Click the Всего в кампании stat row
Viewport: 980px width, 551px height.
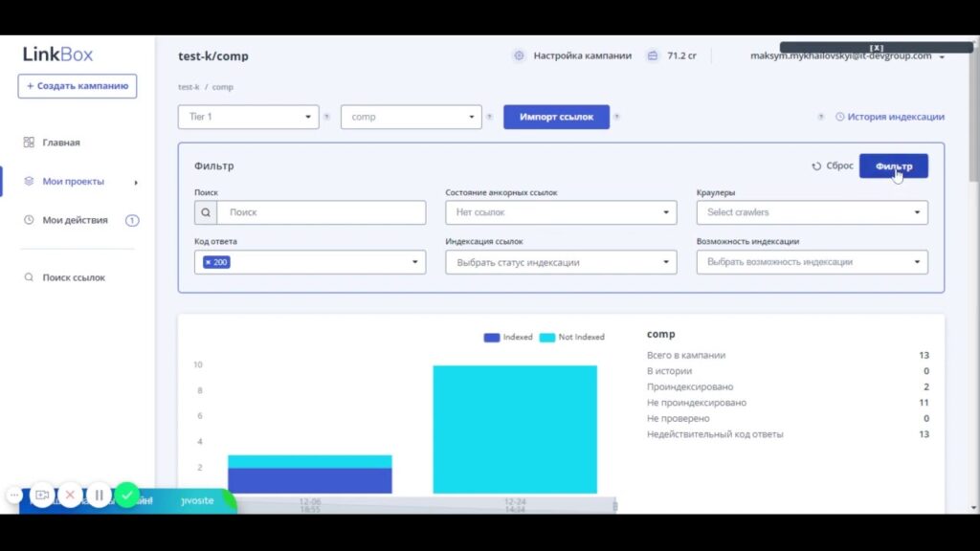788,355
